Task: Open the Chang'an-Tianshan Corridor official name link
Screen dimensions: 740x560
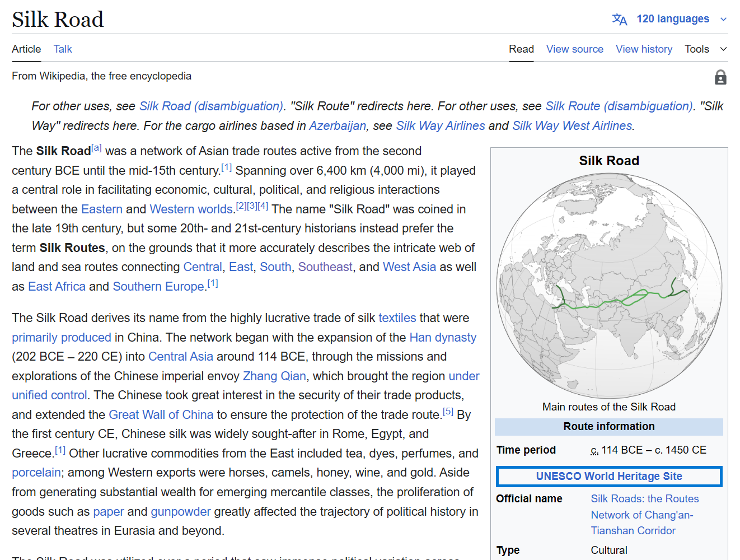Action: pos(645,515)
